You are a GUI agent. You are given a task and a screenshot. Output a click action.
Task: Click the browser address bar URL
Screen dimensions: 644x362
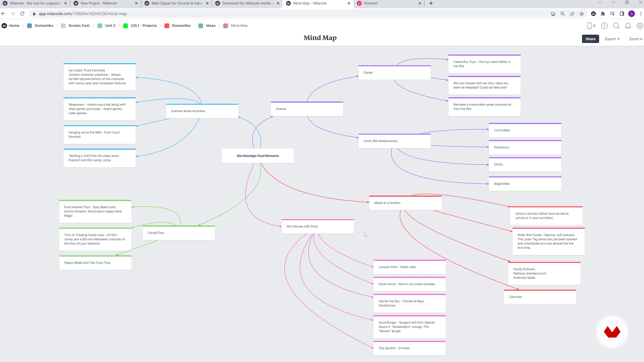pos(83,14)
